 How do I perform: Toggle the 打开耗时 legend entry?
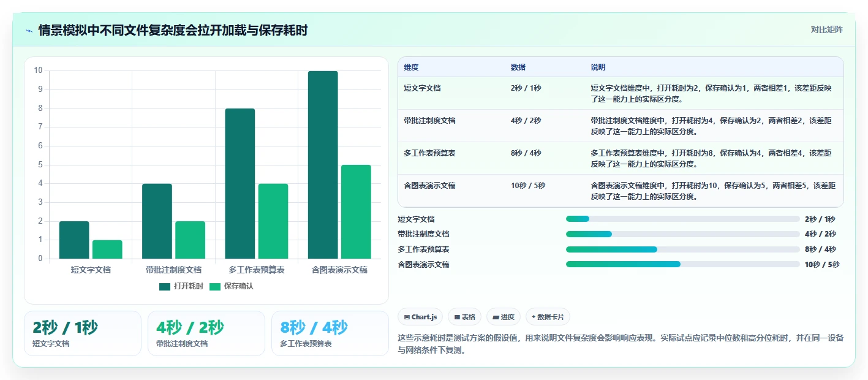click(x=181, y=286)
